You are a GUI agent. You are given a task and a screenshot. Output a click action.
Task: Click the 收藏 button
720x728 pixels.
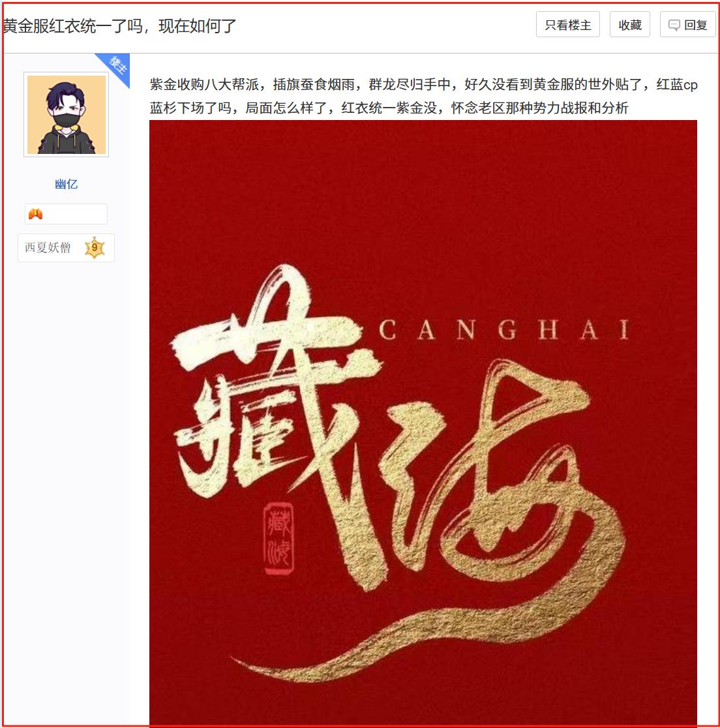pyautogui.click(x=629, y=25)
